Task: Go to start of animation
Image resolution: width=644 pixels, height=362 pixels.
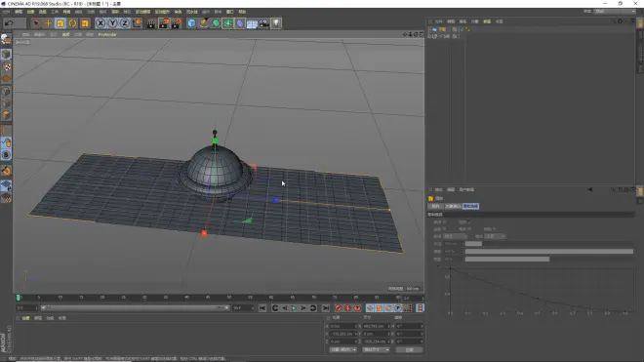Action: [x=262, y=308]
